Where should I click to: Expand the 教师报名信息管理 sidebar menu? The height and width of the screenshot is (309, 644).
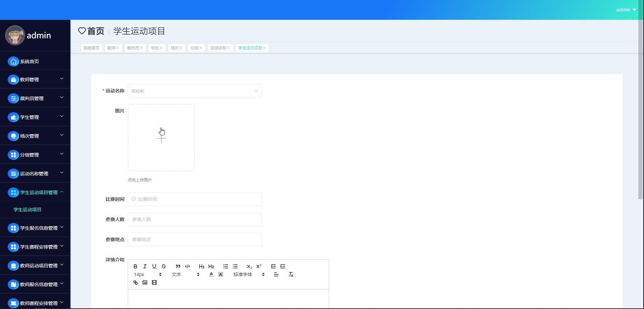point(35,284)
